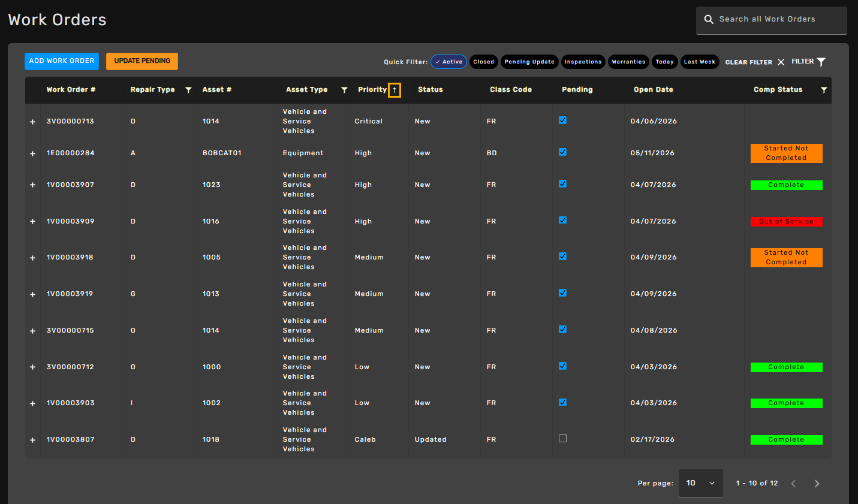Expand work order 1V00003919 row
Image resolution: width=858 pixels, height=504 pixels.
33,294
